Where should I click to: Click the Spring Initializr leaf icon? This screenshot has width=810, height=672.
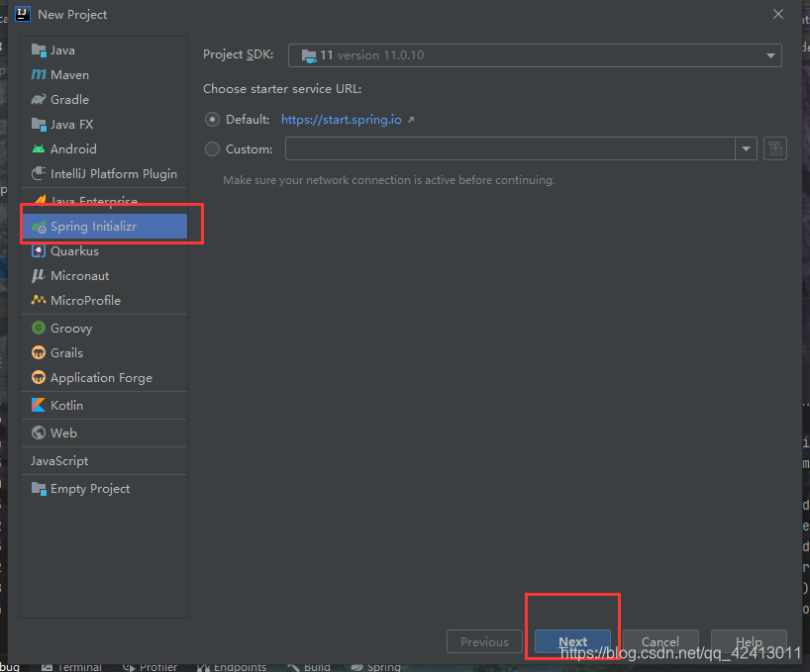(x=39, y=227)
